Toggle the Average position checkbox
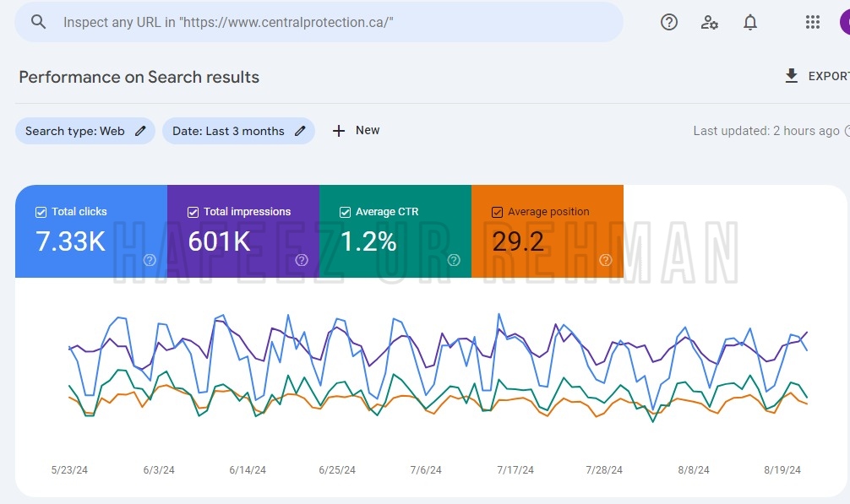This screenshot has height=504, width=850. (497, 212)
